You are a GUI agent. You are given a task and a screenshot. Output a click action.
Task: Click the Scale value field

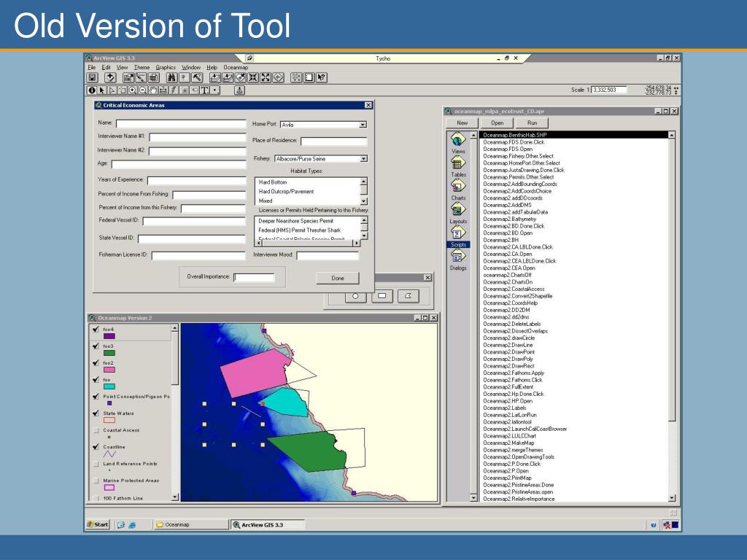click(x=609, y=90)
